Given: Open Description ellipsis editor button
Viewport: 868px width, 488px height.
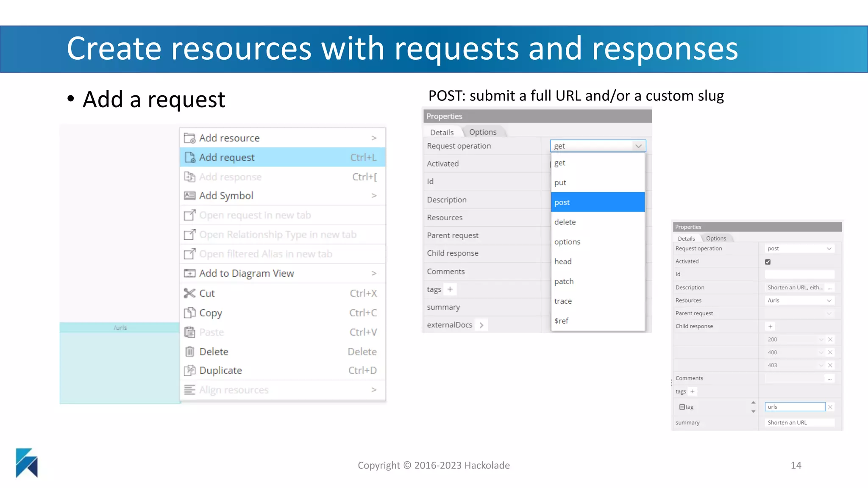Looking at the screenshot, I should pos(829,288).
